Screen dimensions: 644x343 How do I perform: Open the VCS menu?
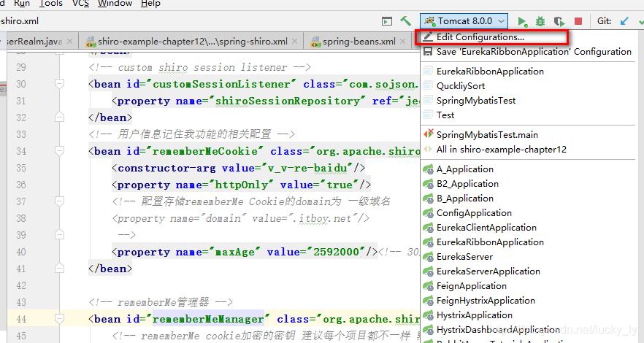click(x=80, y=4)
